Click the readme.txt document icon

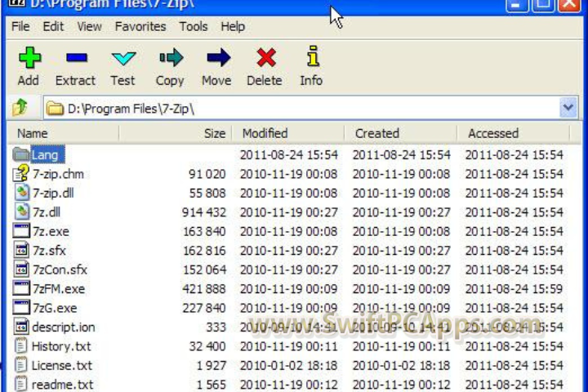click(21, 384)
